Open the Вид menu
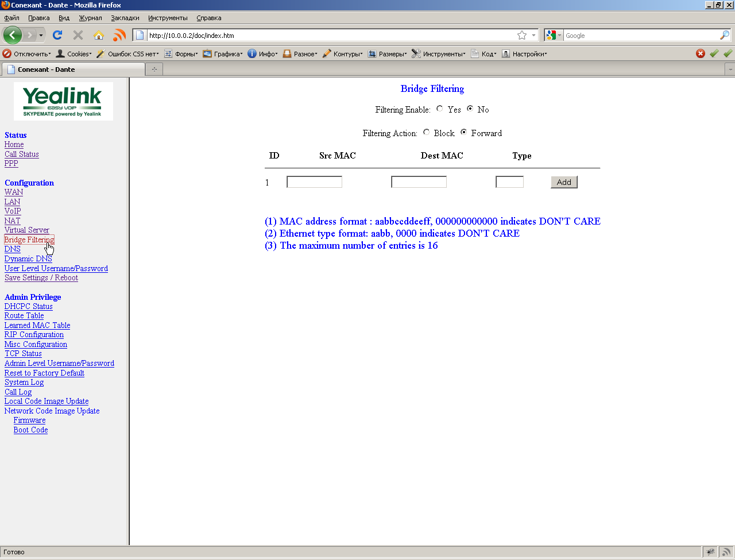 [x=64, y=18]
